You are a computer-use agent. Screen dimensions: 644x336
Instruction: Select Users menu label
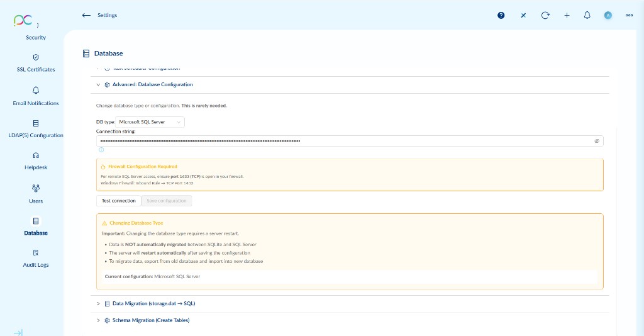tap(36, 201)
